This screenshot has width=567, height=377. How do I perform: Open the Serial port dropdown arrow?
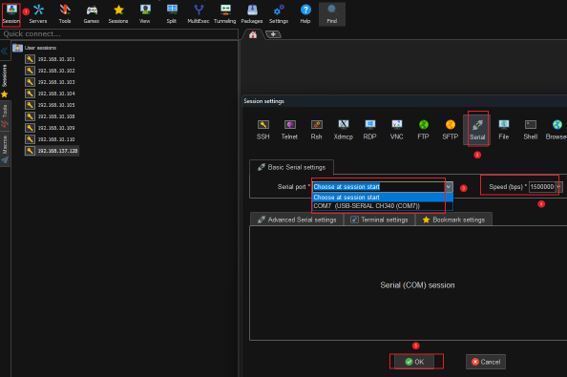coord(449,187)
